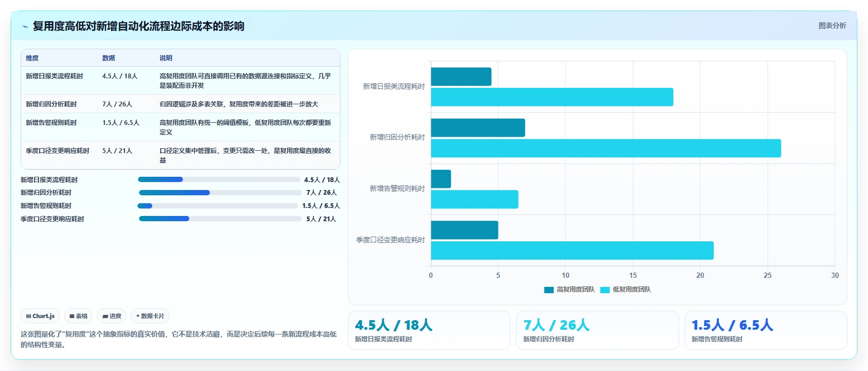Click the progress list label 新增告警规则耗时
Viewport: 868px width, 371px height.
coord(46,206)
